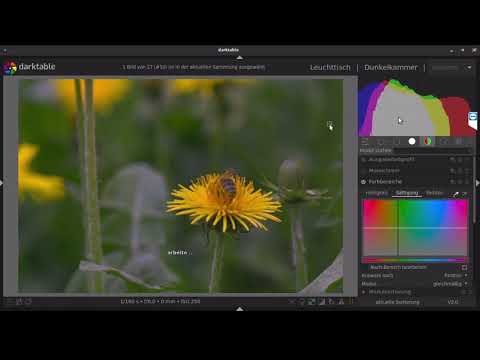The image size is (480, 360).
Task: Click the dandelion photo in center view
Action: click(180, 186)
